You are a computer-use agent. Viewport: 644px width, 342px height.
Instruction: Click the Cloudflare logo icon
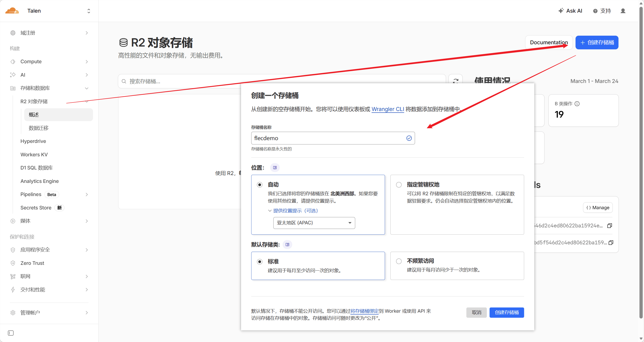point(12,11)
